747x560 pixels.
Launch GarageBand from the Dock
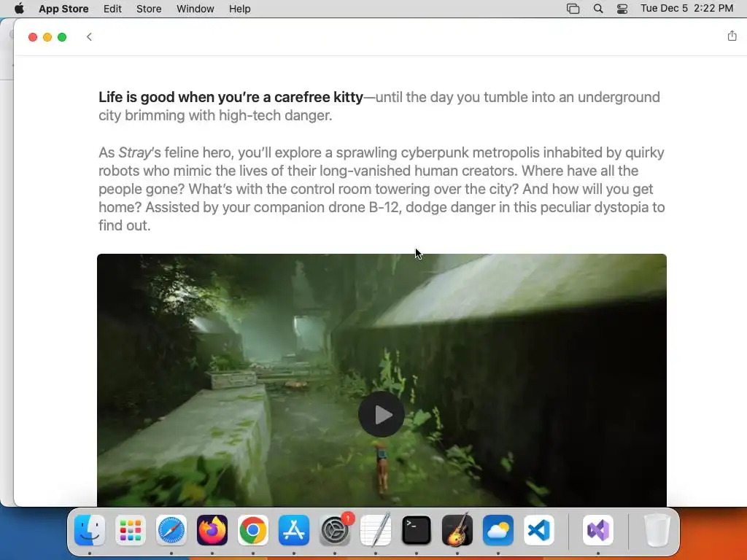[x=457, y=530]
